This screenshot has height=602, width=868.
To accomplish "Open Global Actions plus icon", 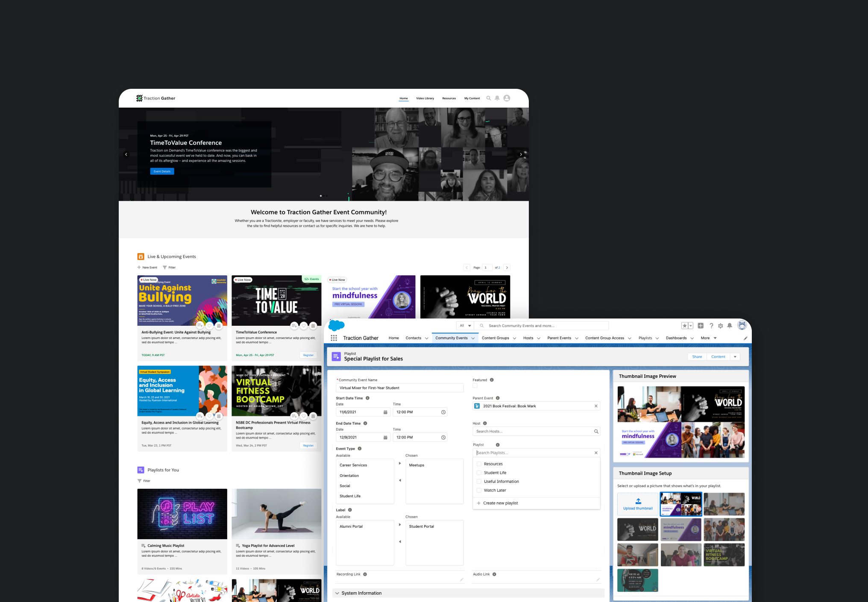I will [x=701, y=326].
